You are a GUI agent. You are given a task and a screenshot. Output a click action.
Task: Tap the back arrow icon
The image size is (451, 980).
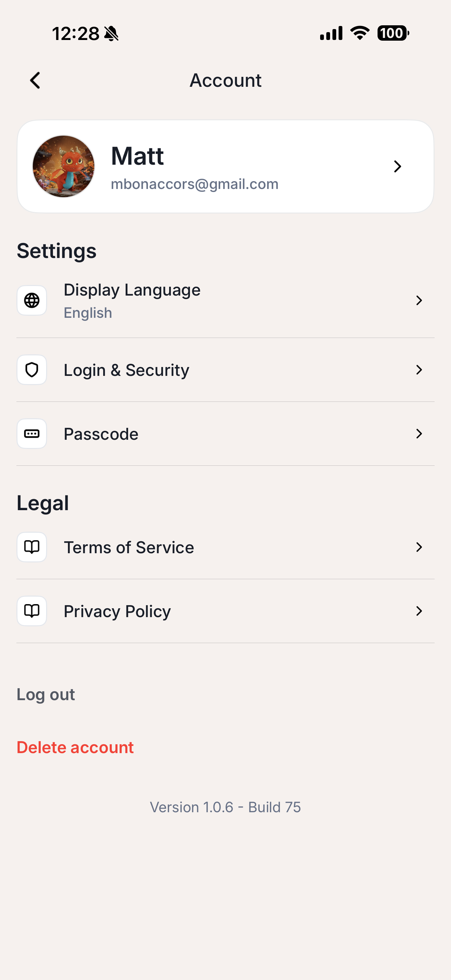[35, 81]
